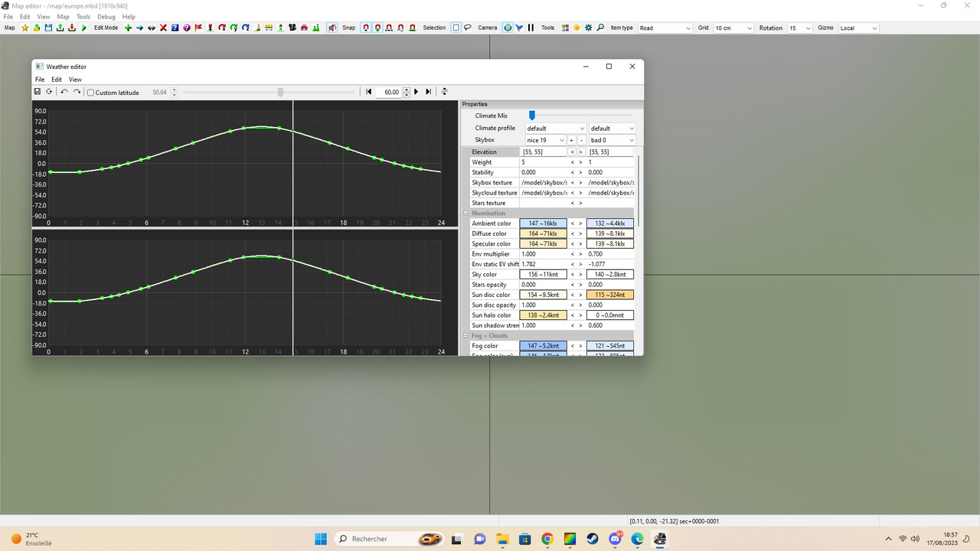Image resolution: width=980 pixels, height=551 pixels.
Task: Jump to start with skip-back button
Action: click(368, 92)
